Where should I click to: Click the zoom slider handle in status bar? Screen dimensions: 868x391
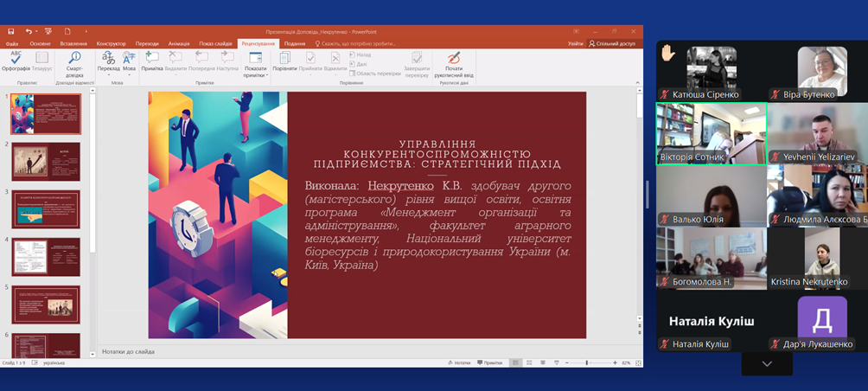587,362
